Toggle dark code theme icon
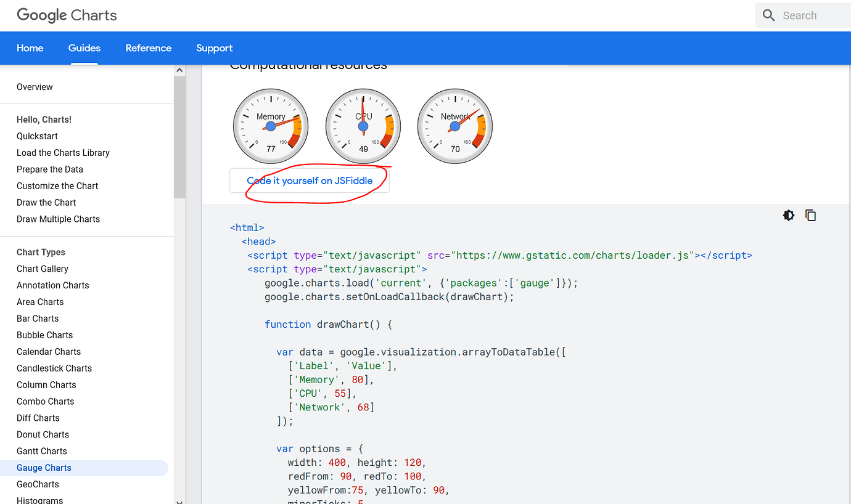851x504 pixels. [x=788, y=215]
